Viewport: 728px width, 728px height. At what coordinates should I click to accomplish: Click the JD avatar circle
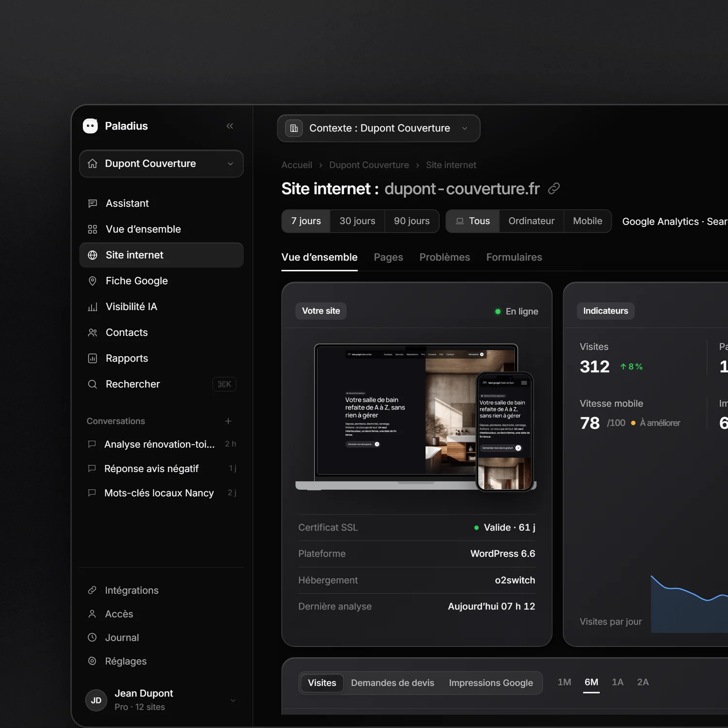(96, 700)
